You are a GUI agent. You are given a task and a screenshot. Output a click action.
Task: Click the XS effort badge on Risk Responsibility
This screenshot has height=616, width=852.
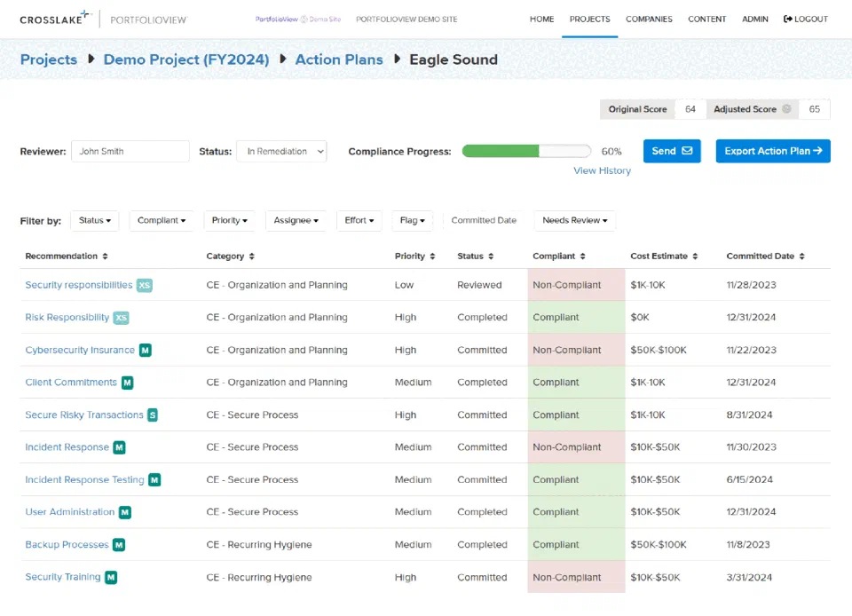(x=122, y=318)
